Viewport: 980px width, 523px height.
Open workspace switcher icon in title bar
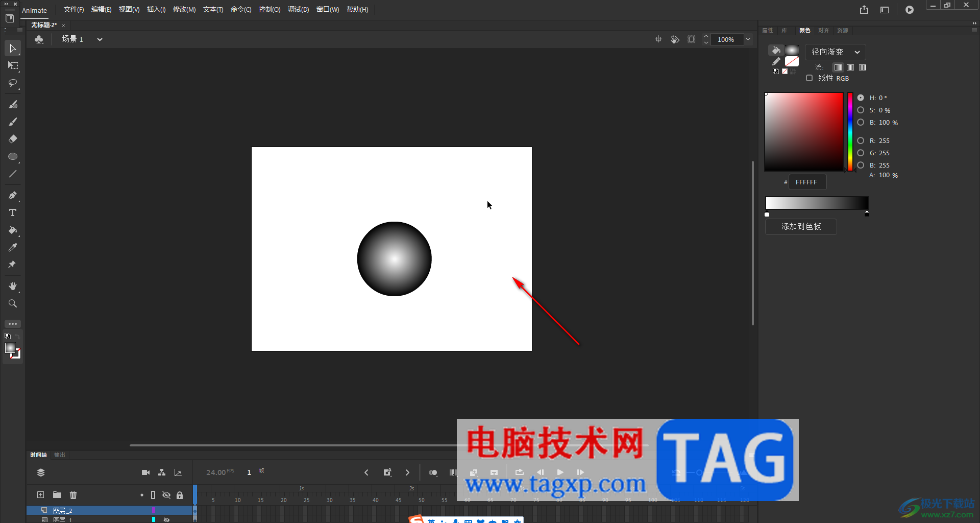click(x=885, y=10)
